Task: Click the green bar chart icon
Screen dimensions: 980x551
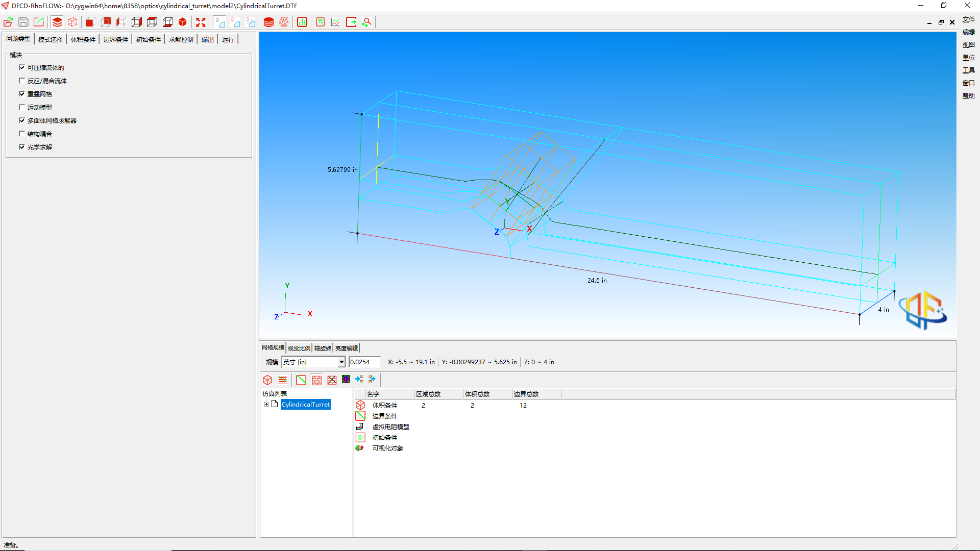Action: click(x=302, y=22)
